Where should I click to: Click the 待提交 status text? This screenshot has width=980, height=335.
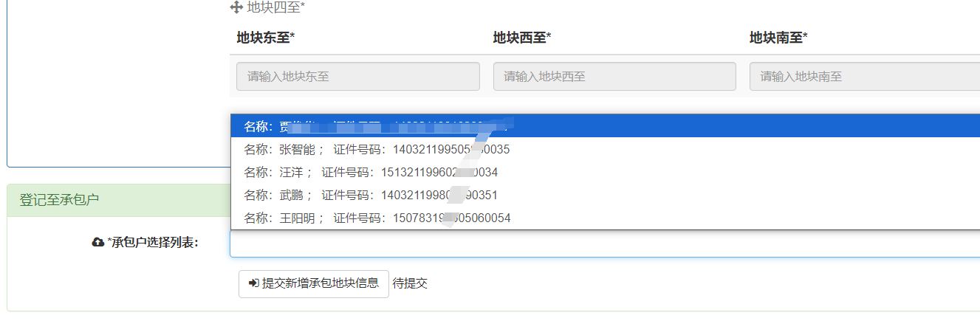coord(410,283)
